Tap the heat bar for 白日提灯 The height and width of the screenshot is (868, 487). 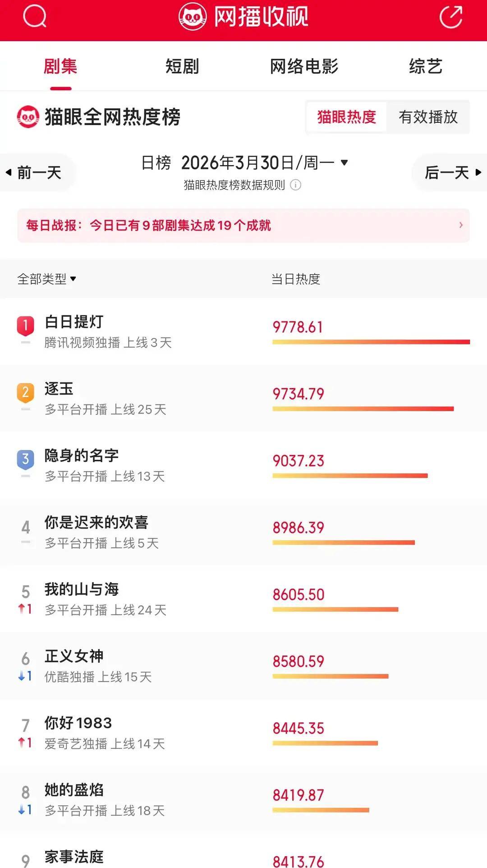pyautogui.click(x=371, y=342)
